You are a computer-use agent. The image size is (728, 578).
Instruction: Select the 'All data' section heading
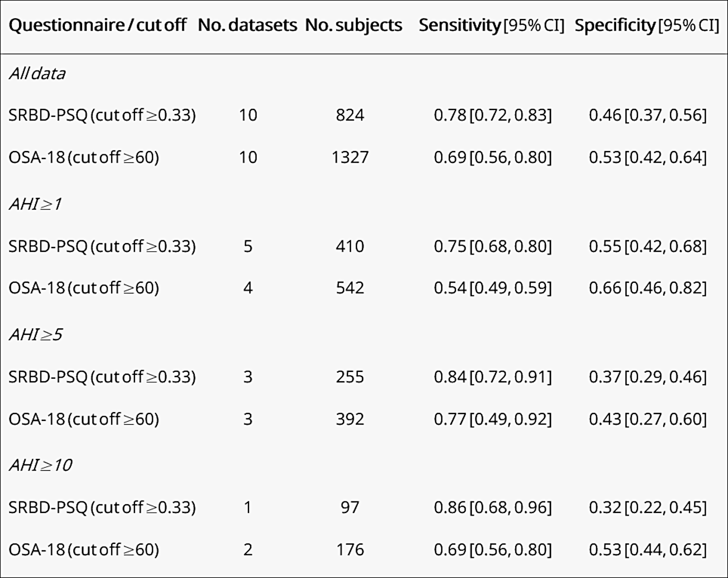click(x=37, y=74)
